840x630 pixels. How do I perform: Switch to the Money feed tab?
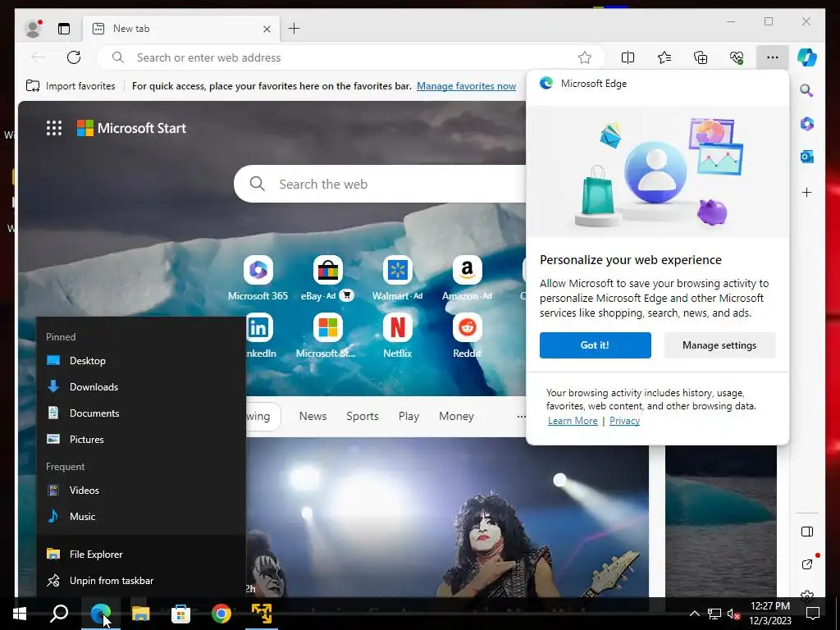pos(456,416)
